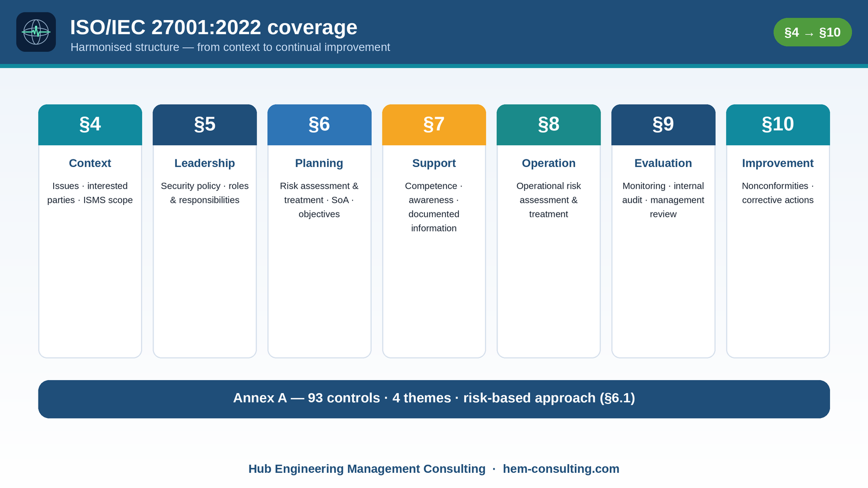Viewport: 868px width, 488px height.
Task: Click the blue §6 header tile
Action: [320, 125]
